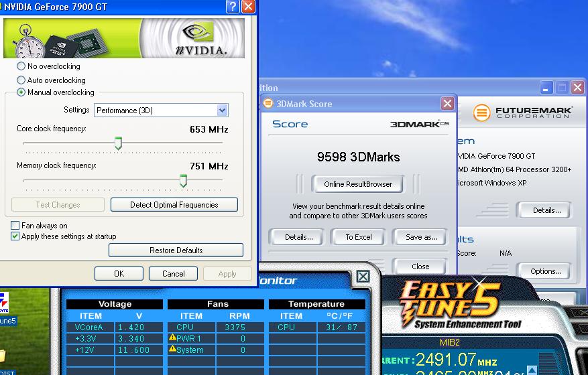
Task: Click the orange 3DMark Score title bar icon
Action: pos(269,104)
